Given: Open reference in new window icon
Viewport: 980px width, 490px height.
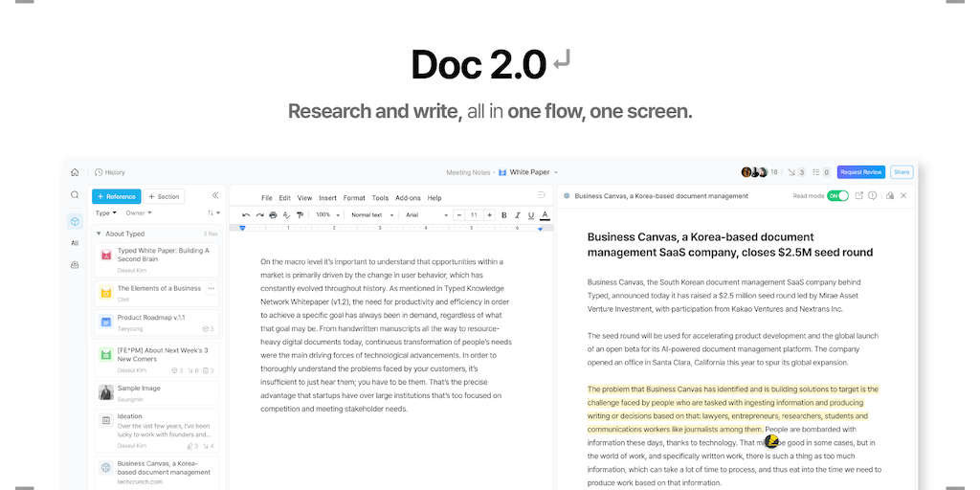Looking at the screenshot, I should (858, 195).
